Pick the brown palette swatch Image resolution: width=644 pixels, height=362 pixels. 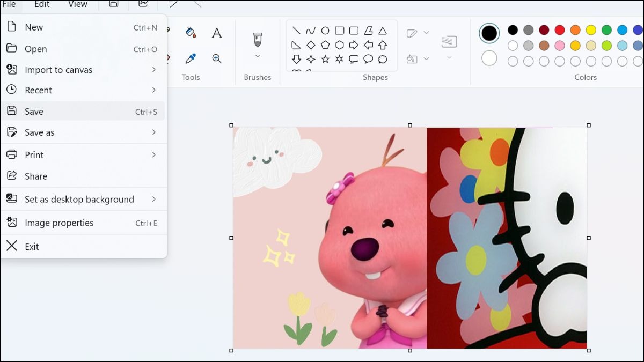point(544,46)
